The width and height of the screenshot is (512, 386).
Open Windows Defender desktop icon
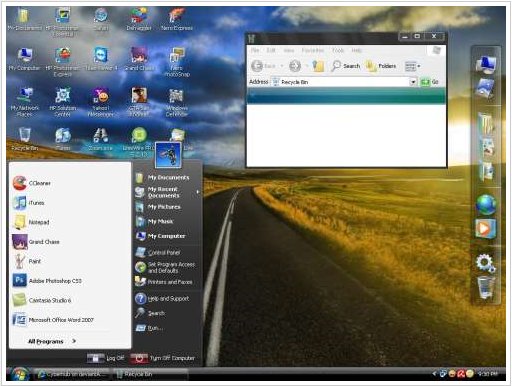tap(176, 102)
